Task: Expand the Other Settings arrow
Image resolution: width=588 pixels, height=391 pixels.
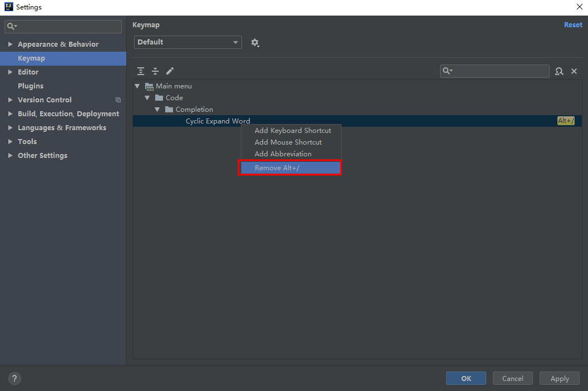Action: (x=10, y=155)
